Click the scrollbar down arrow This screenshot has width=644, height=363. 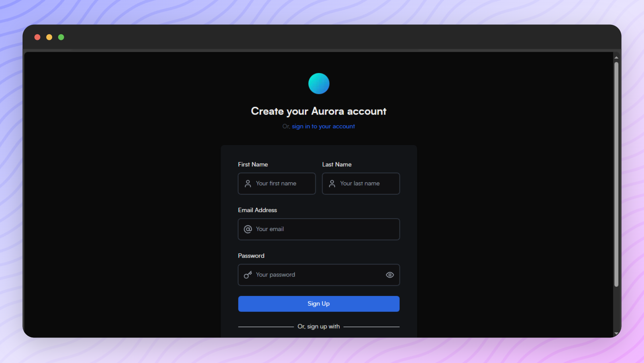[x=617, y=333]
